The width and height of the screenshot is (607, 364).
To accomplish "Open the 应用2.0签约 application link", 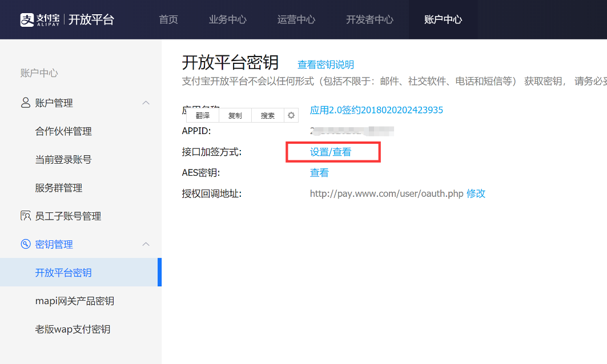I will 376,110.
